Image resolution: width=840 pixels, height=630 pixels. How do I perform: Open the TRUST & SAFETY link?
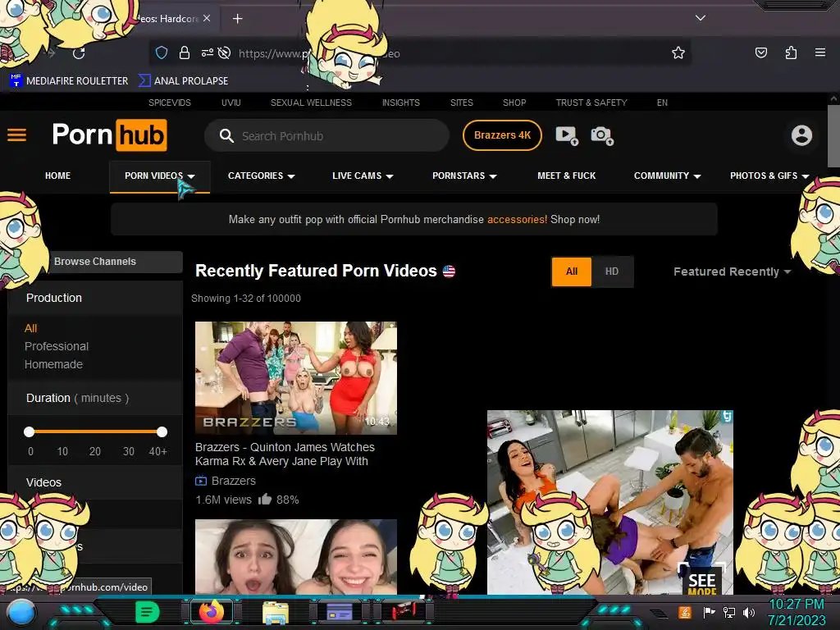pos(591,103)
